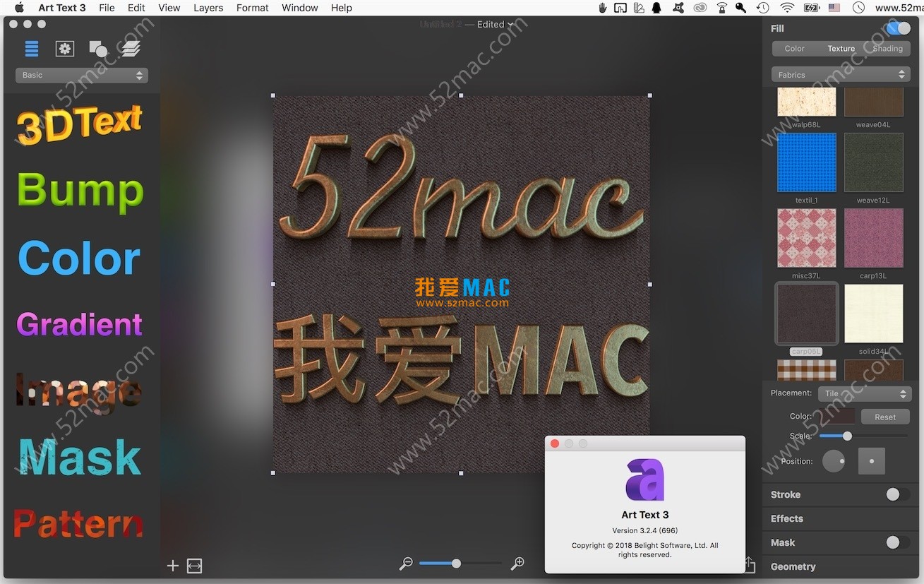Viewport: 924px width, 584px height.
Task: Click the share export icon
Action: (750, 565)
